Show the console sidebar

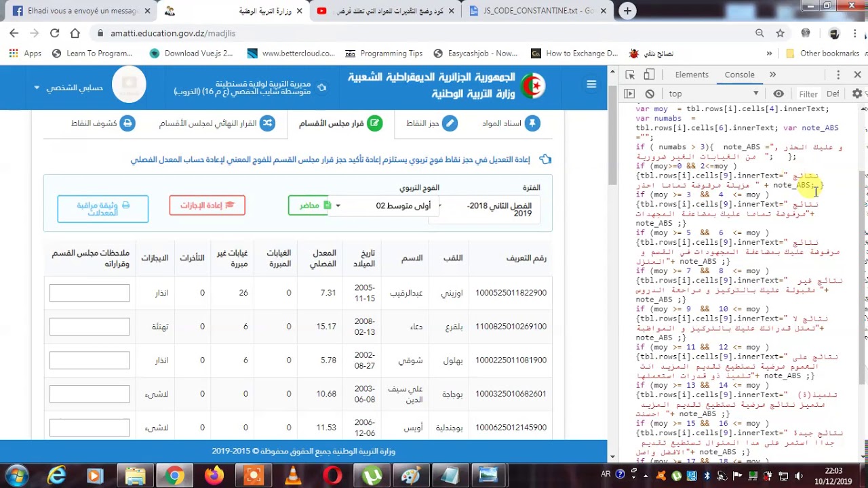[629, 94]
